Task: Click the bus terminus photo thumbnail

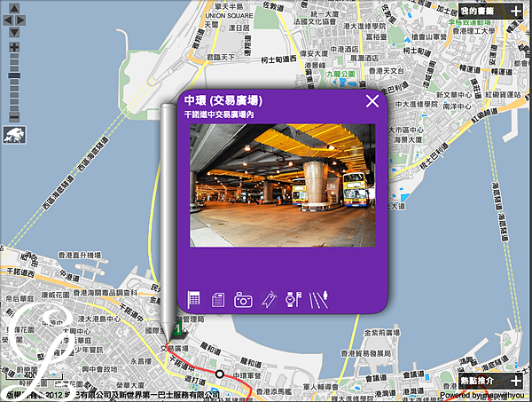Action: pos(283,185)
